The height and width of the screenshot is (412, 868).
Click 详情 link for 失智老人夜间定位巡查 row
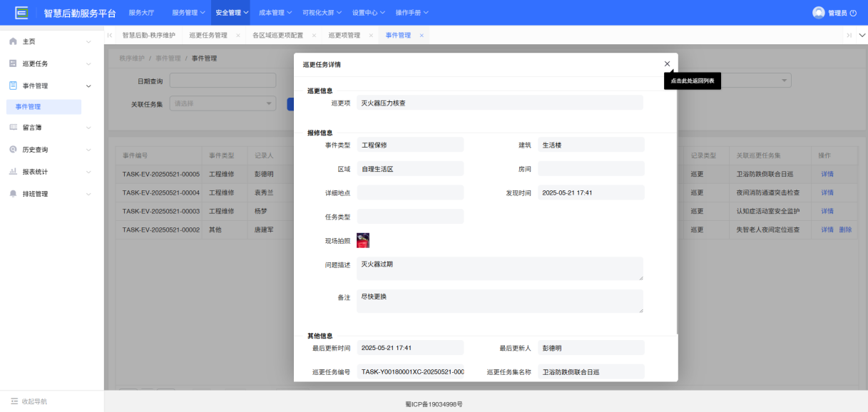pyautogui.click(x=827, y=230)
